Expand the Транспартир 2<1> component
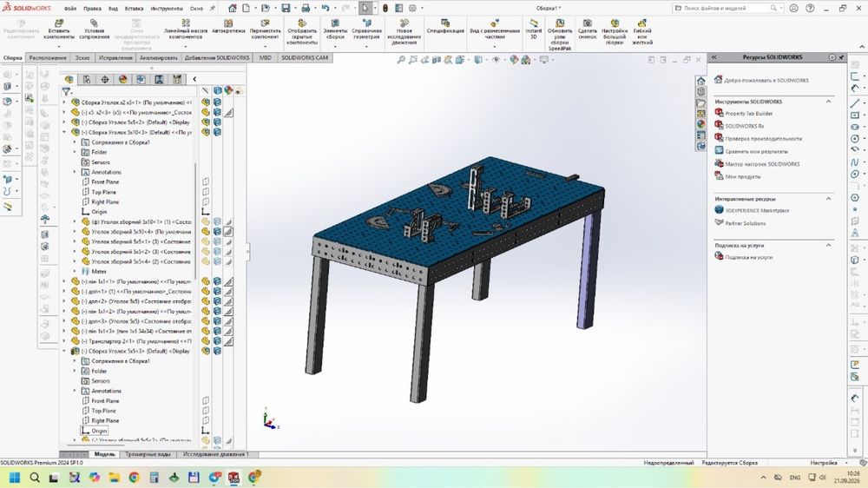Screen dimensions: 868x488 click(x=64, y=341)
